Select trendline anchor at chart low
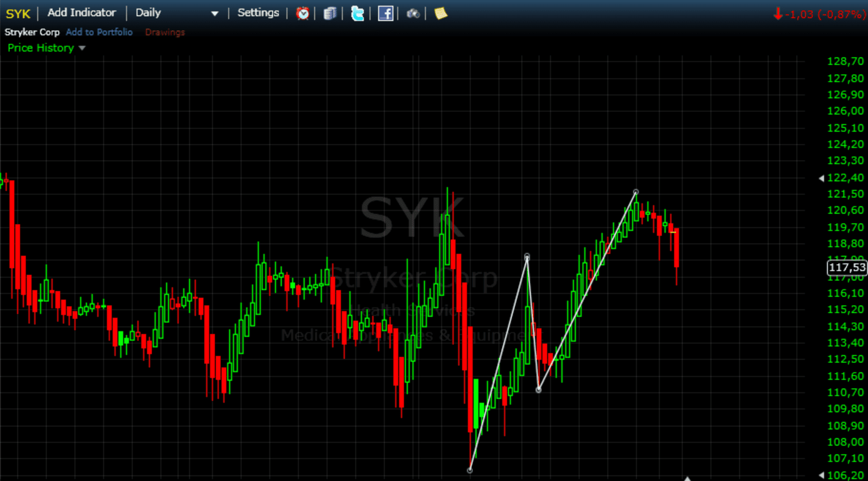Screen dimensions: 868x481 [470, 470]
